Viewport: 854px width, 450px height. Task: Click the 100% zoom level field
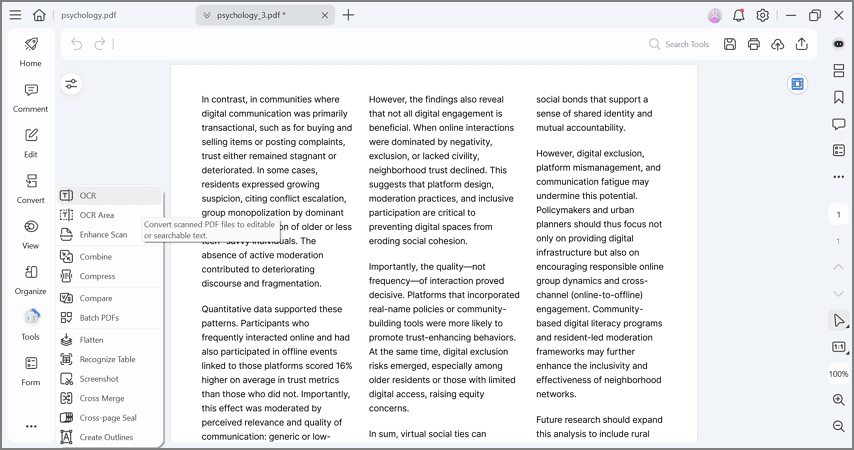(839, 374)
